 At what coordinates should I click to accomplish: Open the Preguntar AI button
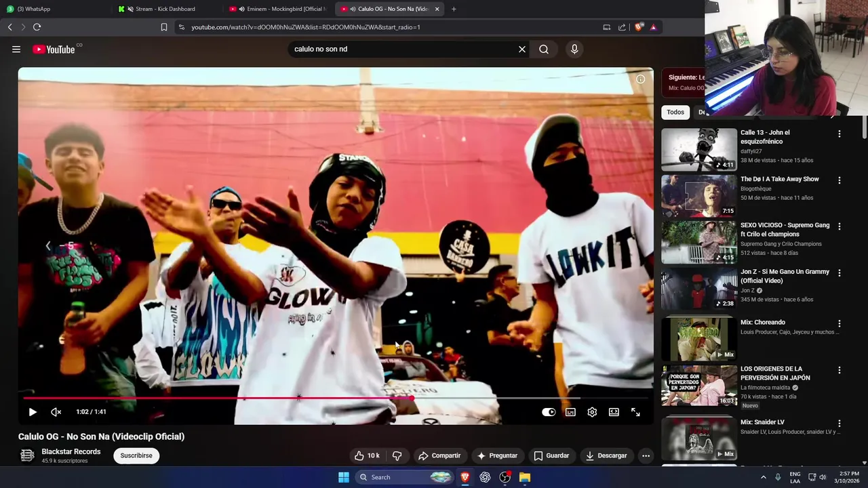(x=497, y=455)
